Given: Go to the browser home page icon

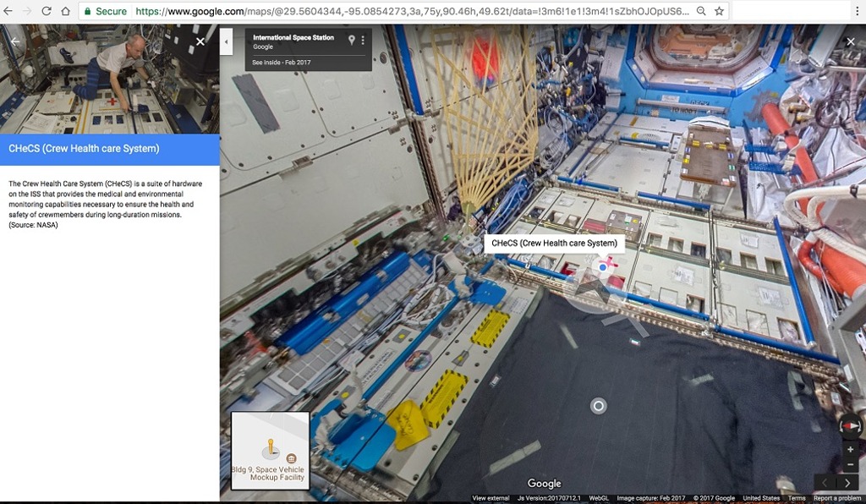Looking at the screenshot, I should pyautogui.click(x=65, y=11).
